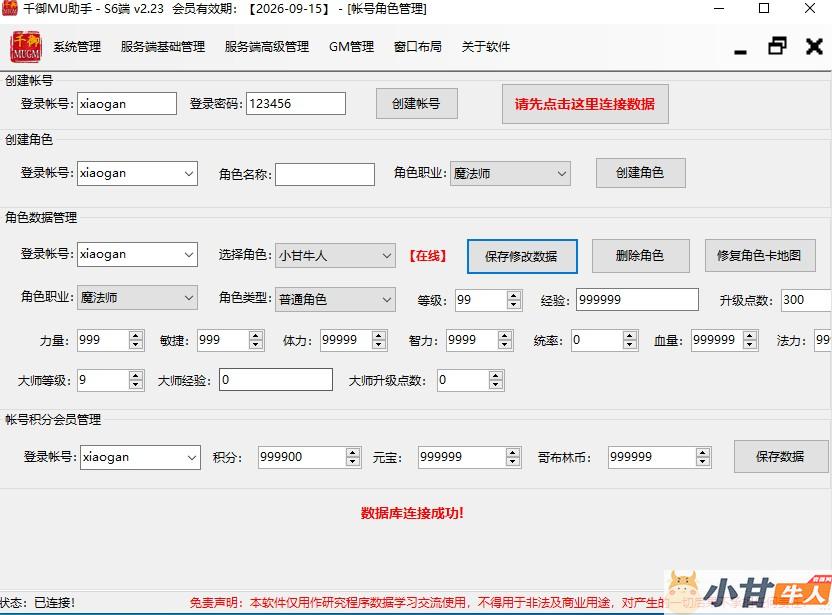The height and width of the screenshot is (615, 832).
Task: Click the 登录密码 field showing 123456
Action: tap(296, 103)
